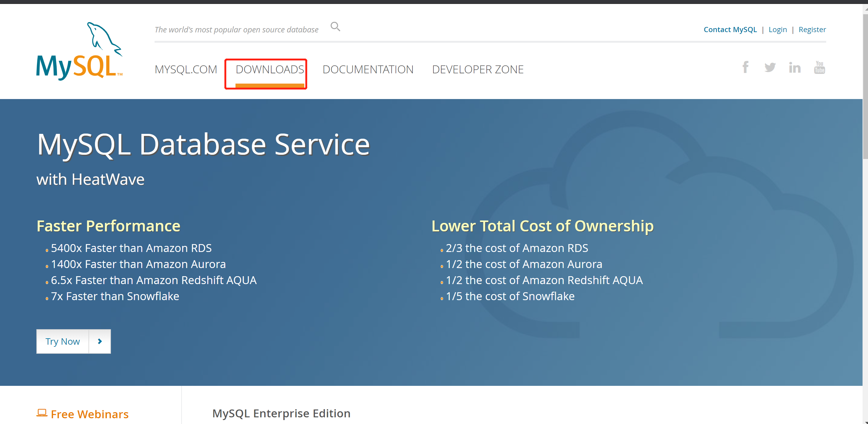Viewport: 868px width, 424px height.
Task: Open MySQL LinkedIn icon
Action: point(795,68)
